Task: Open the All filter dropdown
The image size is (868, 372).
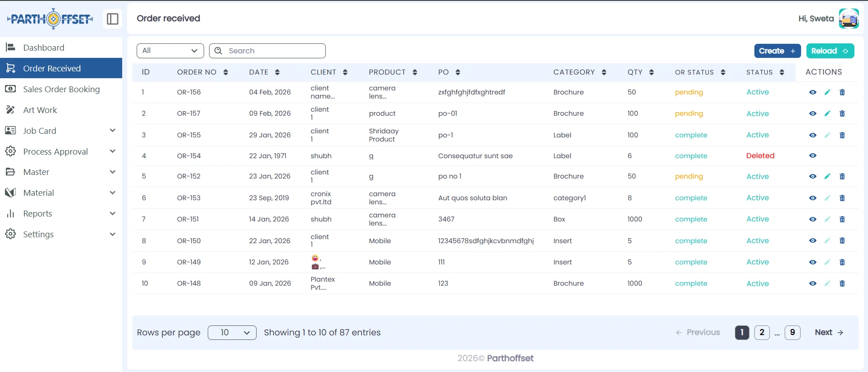Action: [x=170, y=51]
